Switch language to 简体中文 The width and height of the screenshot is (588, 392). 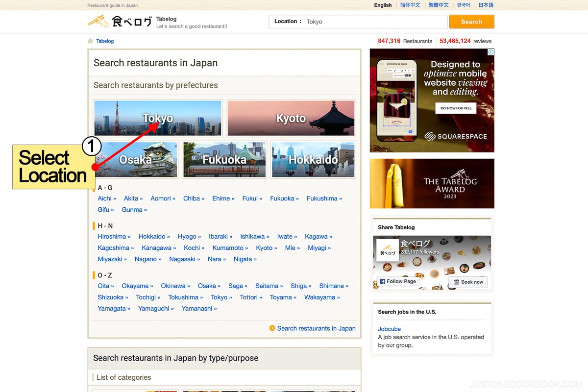pos(410,5)
